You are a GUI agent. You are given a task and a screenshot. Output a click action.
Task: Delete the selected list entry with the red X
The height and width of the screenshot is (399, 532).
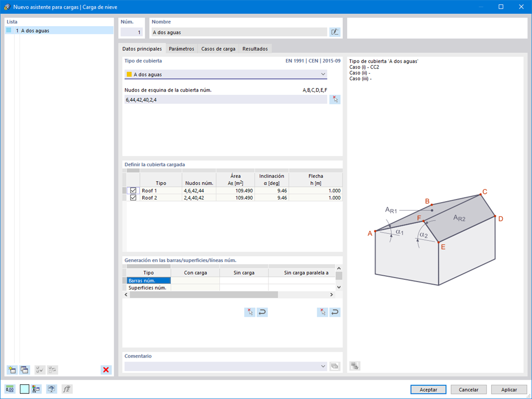click(106, 369)
